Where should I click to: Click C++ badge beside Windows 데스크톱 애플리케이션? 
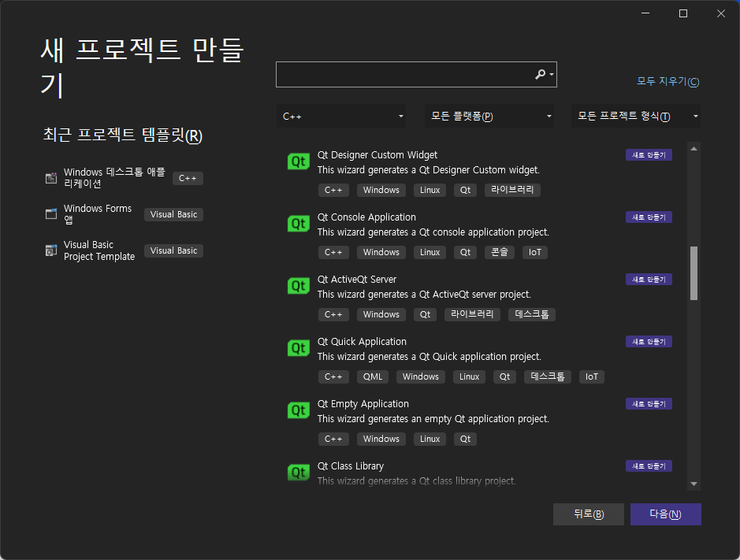(x=188, y=178)
